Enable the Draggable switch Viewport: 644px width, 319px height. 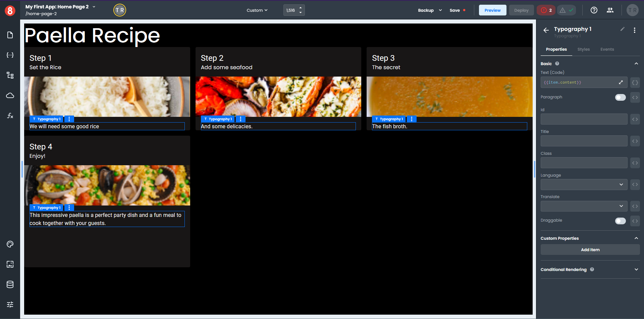[x=620, y=221]
